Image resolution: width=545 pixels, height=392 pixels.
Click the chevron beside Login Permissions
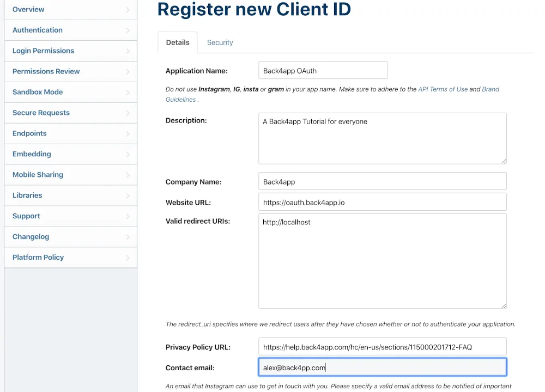[x=128, y=51]
